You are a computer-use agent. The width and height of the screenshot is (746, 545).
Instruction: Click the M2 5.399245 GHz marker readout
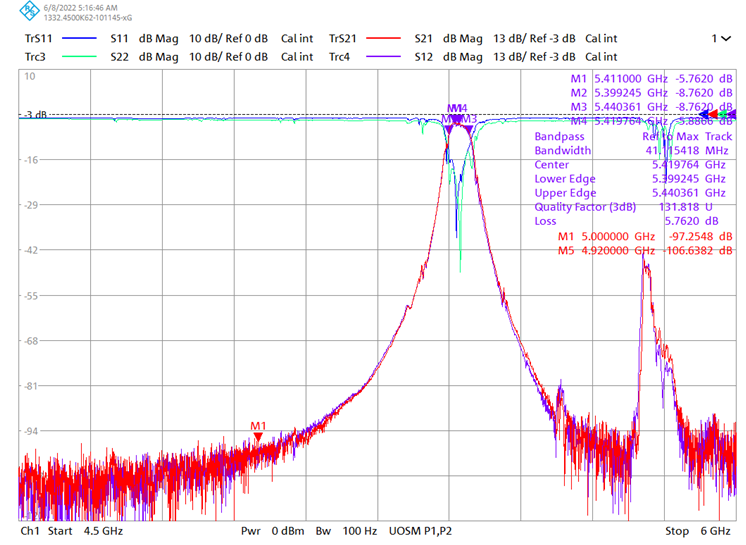coord(651,93)
